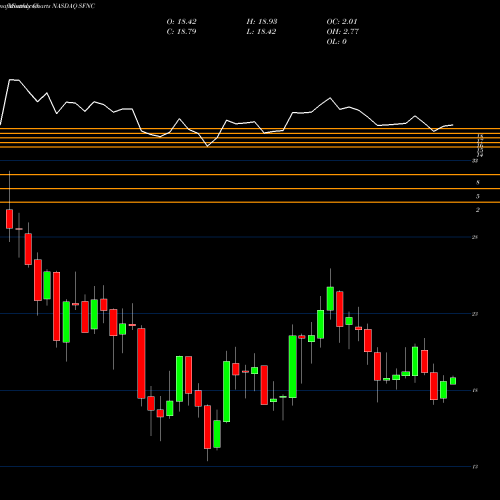This screenshot has height=500, width=500.
Task: Click the 33 price axis label
Action: click(475, 161)
